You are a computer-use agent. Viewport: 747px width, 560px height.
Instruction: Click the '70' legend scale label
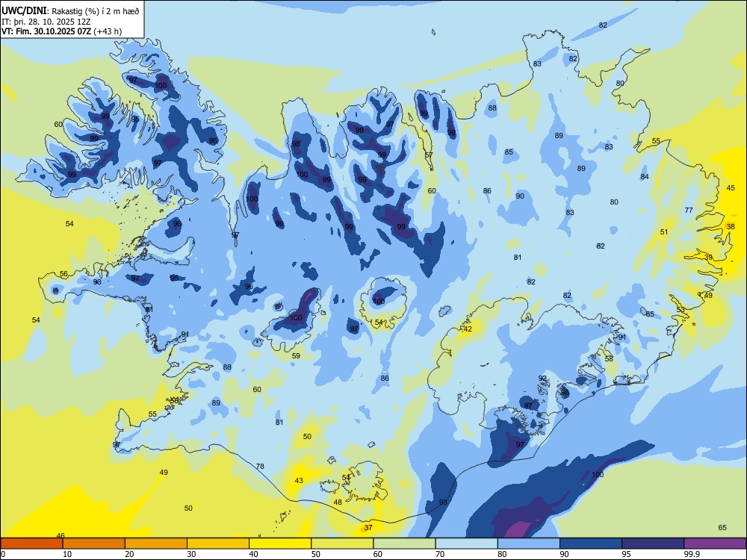[440, 554]
